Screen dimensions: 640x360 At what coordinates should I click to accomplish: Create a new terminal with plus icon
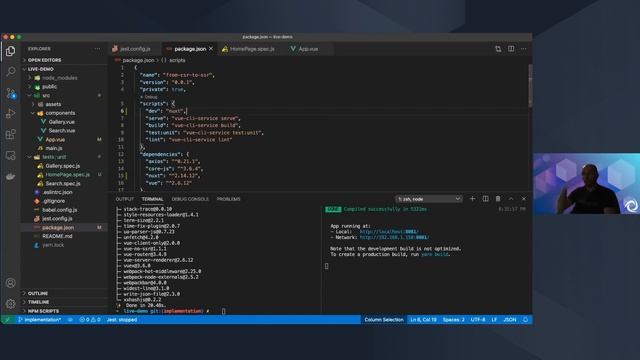[472, 199]
